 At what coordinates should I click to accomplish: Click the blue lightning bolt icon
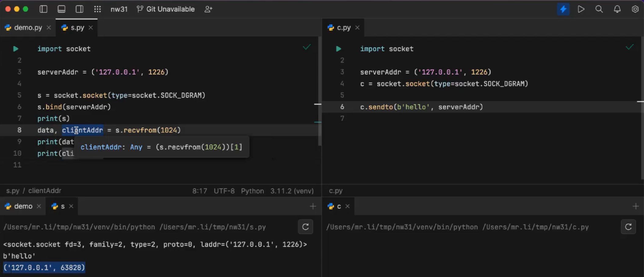tap(563, 9)
